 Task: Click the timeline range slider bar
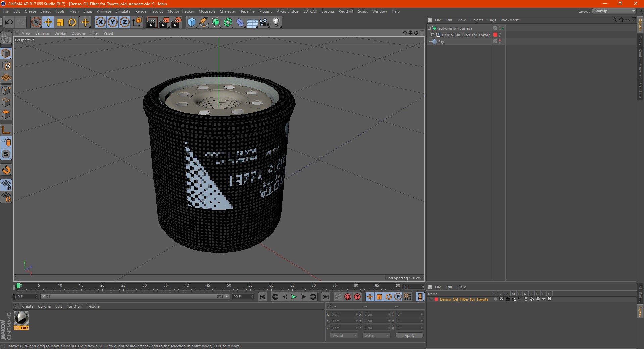click(x=135, y=296)
